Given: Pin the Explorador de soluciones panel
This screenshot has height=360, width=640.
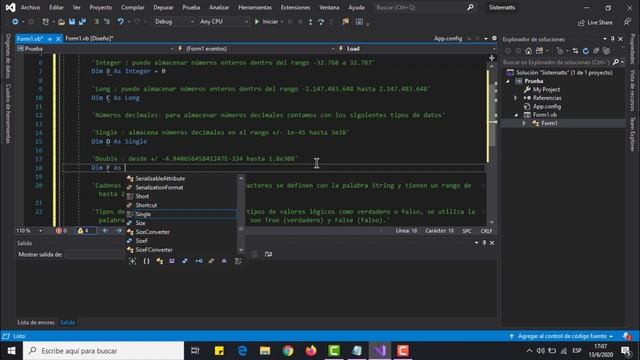Looking at the screenshot, I should (612, 39).
